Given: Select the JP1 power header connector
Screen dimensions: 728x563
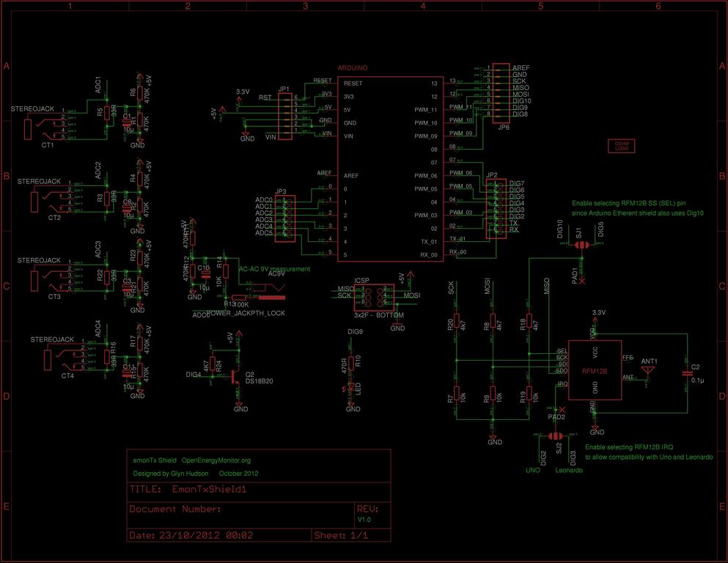Looking at the screenshot, I should coord(284,116).
